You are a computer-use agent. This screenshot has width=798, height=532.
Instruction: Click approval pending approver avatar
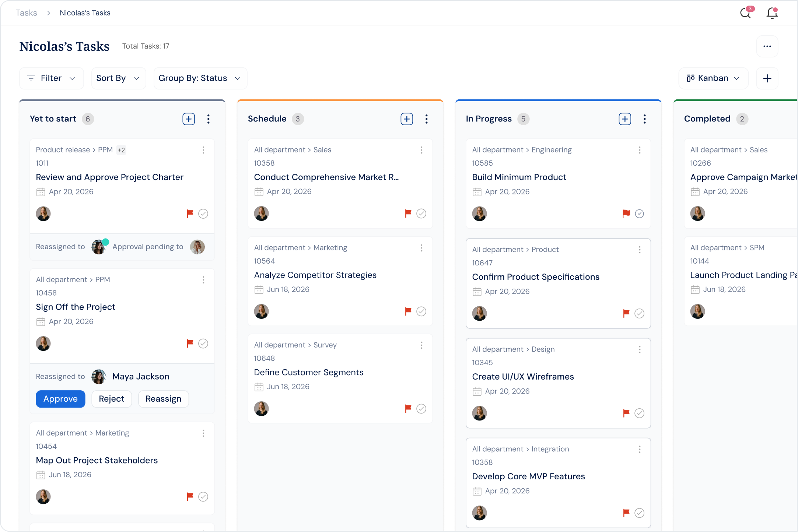point(197,247)
